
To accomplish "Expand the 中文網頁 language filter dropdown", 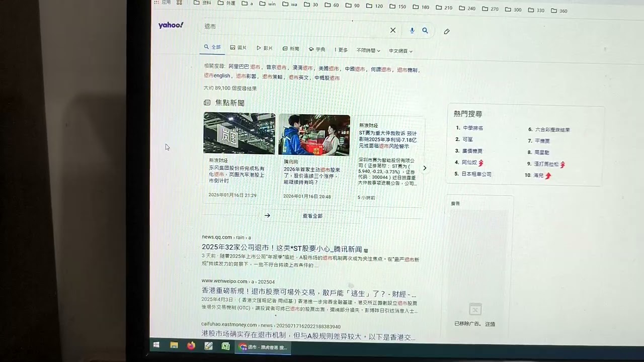I will [400, 51].
